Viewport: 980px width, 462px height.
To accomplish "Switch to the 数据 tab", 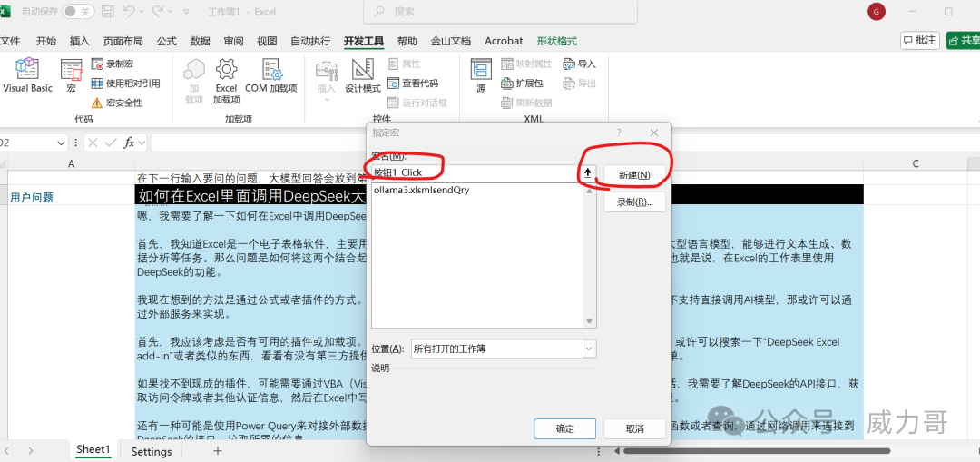I will tap(200, 41).
